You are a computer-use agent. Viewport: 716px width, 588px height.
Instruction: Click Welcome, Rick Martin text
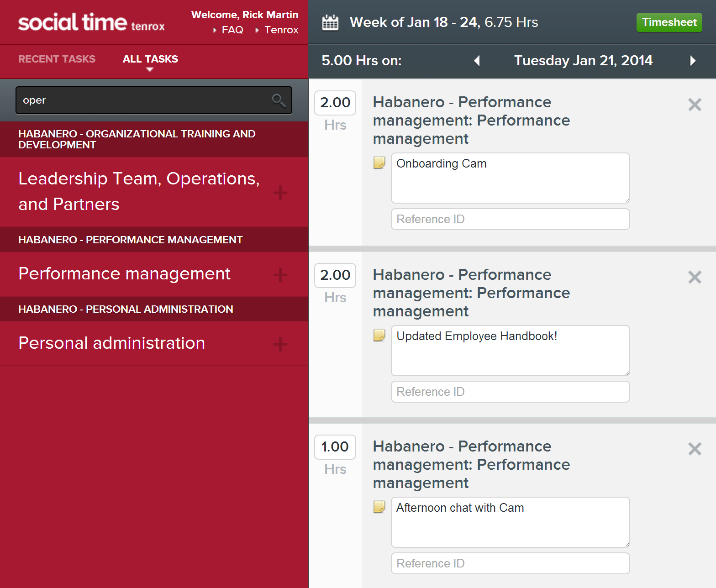pos(245,15)
